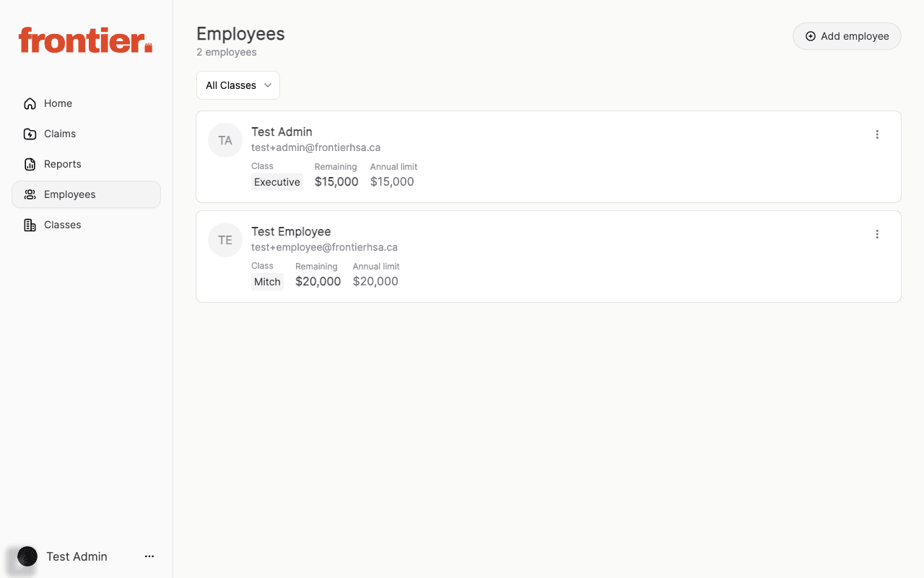Open Claims using its lightning icon

coord(29,134)
